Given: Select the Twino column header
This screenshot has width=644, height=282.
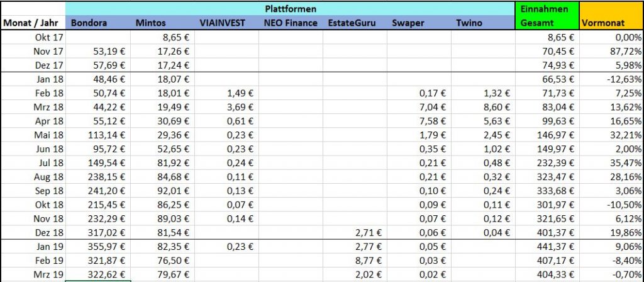Looking at the screenshot, I should (483, 23).
